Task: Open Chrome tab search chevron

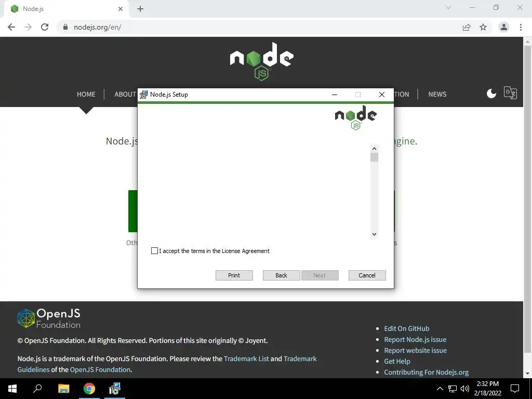Action: (x=448, y=7)
